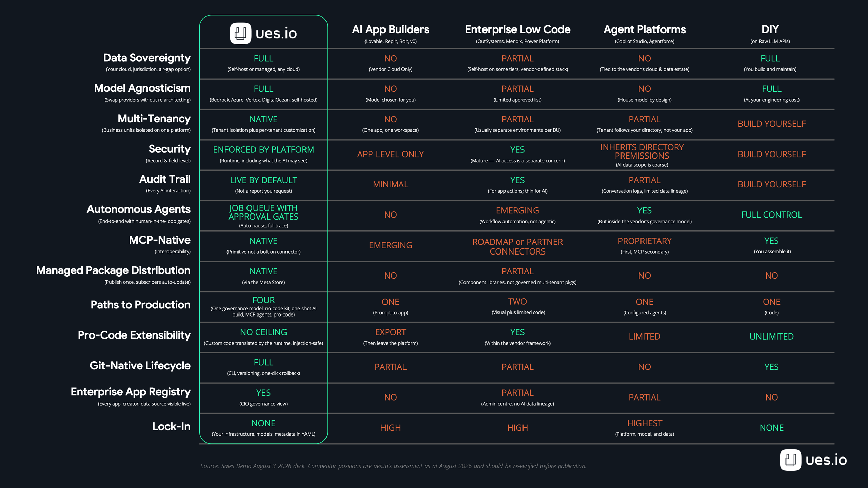The height and width of the screenshot is (488, 868).
Task: Click the ues.io logo icon in the column header
Action: pyautogui.click(x=240, y=33)
